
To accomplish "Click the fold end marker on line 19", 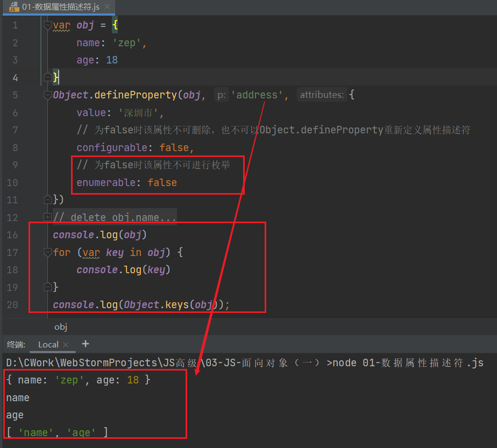I will click(x=47, y=287).
